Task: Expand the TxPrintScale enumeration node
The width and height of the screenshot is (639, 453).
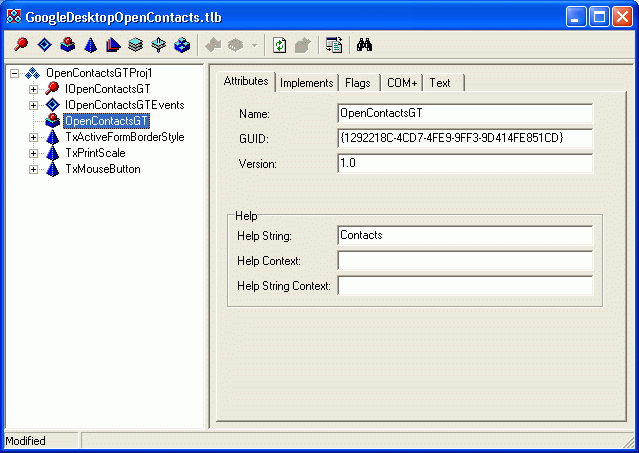Action: coord(33,153)
